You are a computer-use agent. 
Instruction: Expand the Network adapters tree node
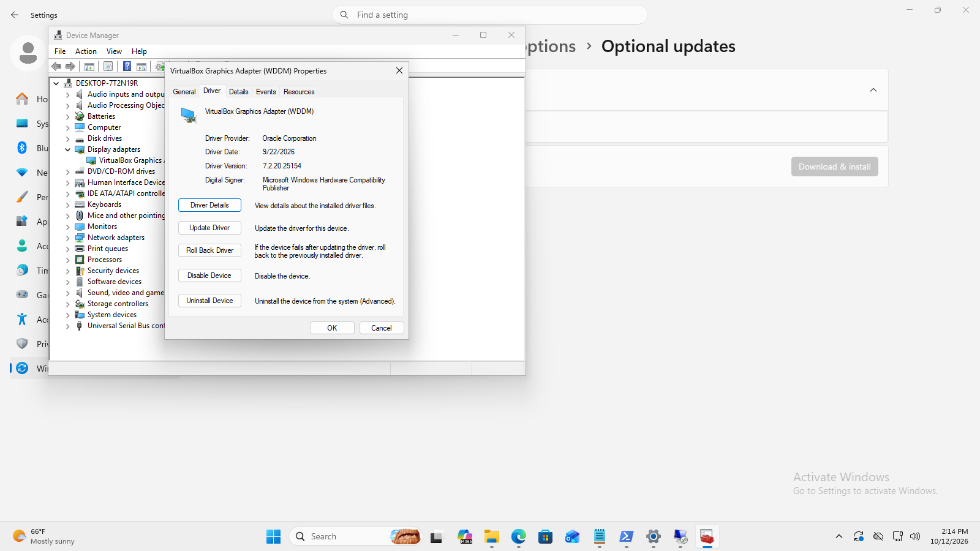[68, 238]
